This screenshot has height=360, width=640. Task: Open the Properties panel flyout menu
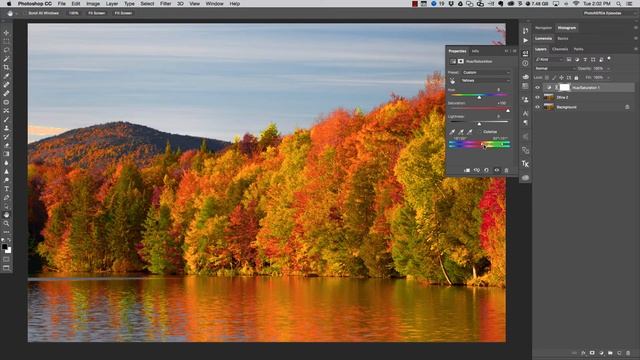514,51
